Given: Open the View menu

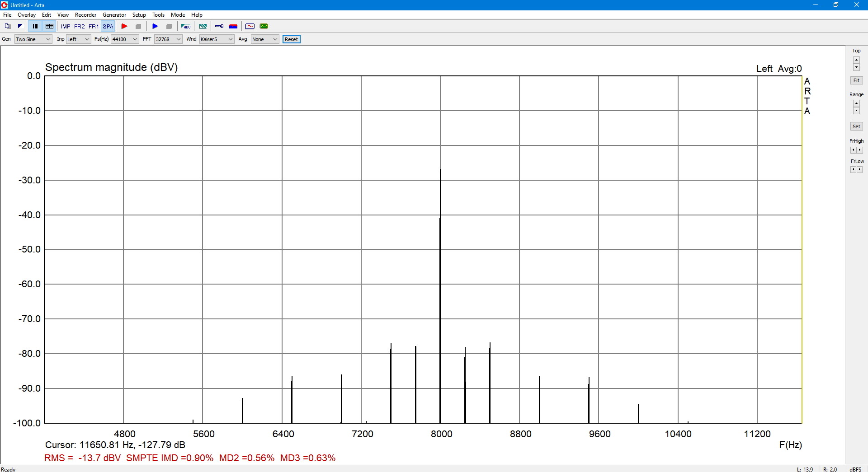Looking at the screenshot, I should point(63,15).
